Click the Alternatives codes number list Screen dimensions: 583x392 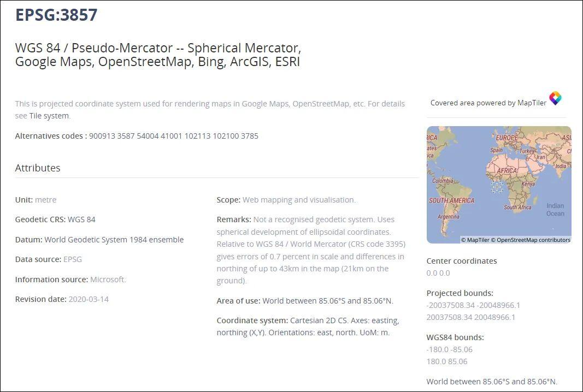[x=174, y=136]
